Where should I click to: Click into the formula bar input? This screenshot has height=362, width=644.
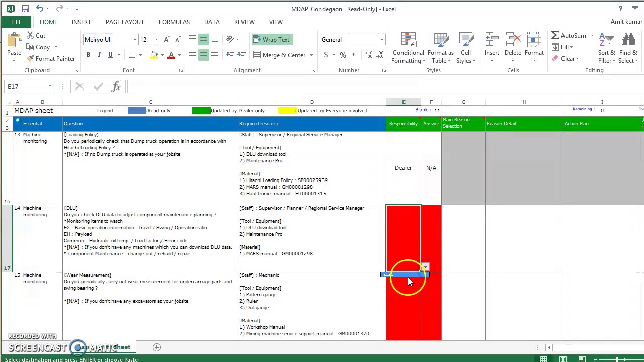385,86
